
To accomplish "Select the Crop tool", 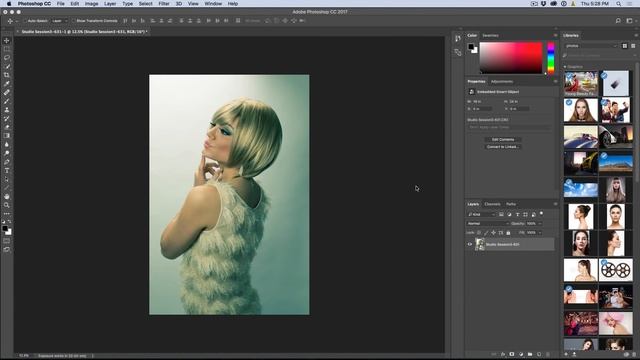I will [7, 75].
